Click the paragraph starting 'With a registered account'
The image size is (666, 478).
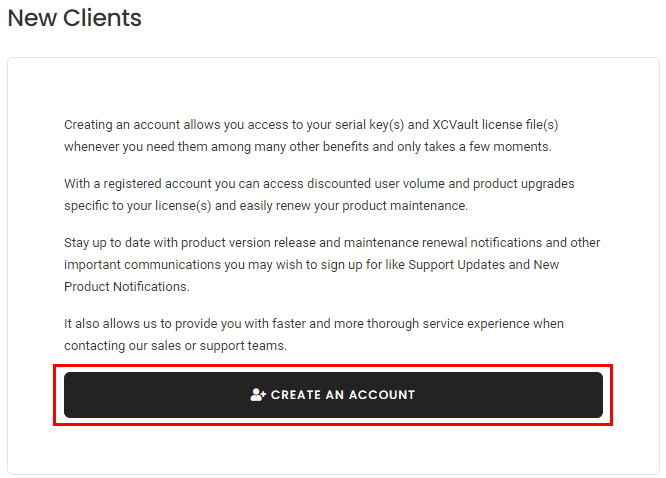(x=319, y=195)
